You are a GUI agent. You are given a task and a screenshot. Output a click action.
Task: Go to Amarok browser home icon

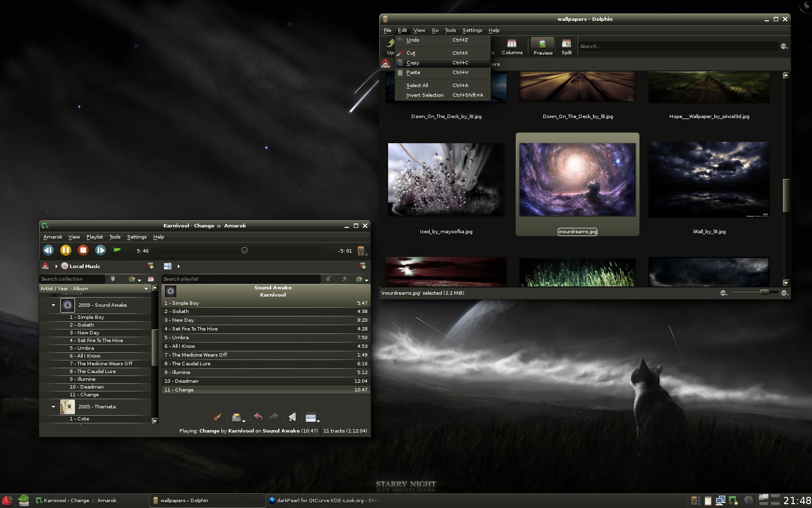coord(45,266)
